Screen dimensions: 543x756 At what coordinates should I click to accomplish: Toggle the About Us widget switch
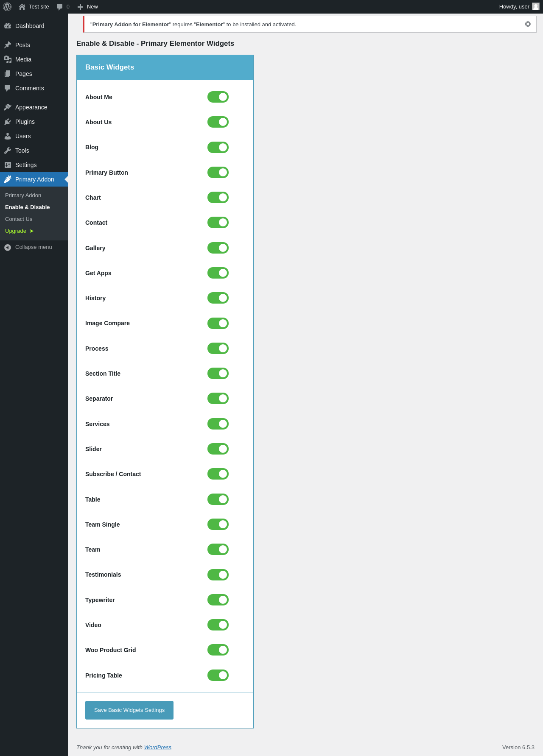(x=218, y=122)
